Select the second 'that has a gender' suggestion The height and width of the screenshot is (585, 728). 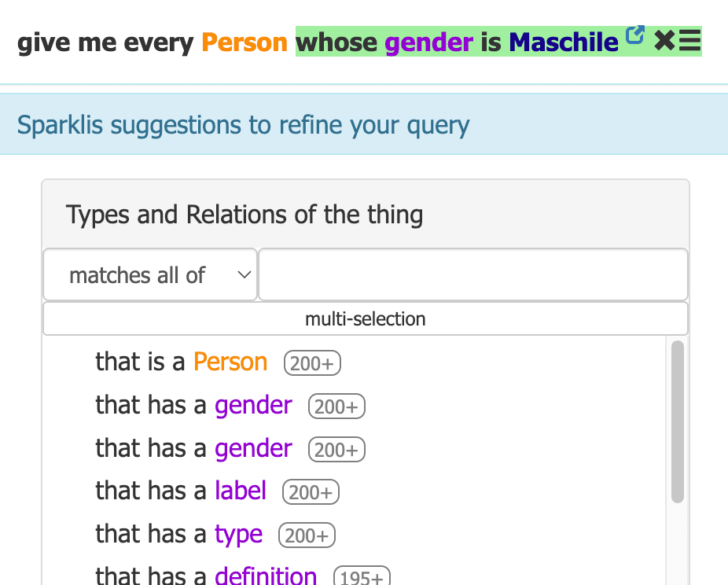193,448
